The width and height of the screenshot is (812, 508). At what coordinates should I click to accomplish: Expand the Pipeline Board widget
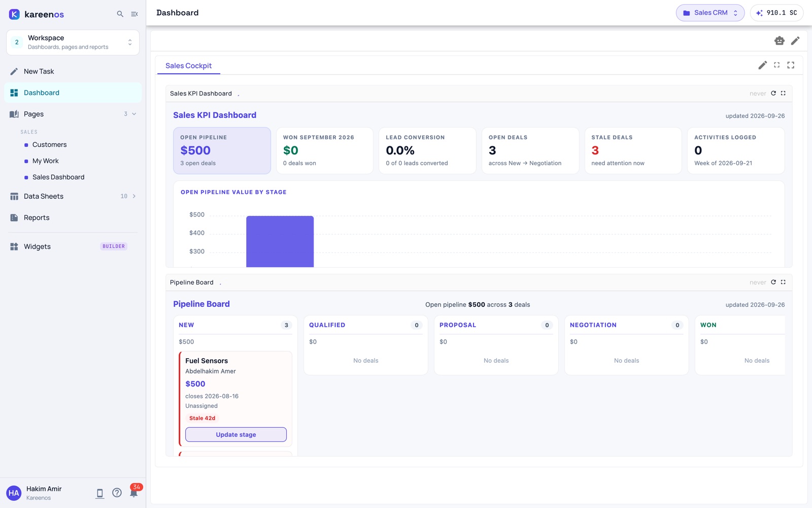[x=783, y=282]
